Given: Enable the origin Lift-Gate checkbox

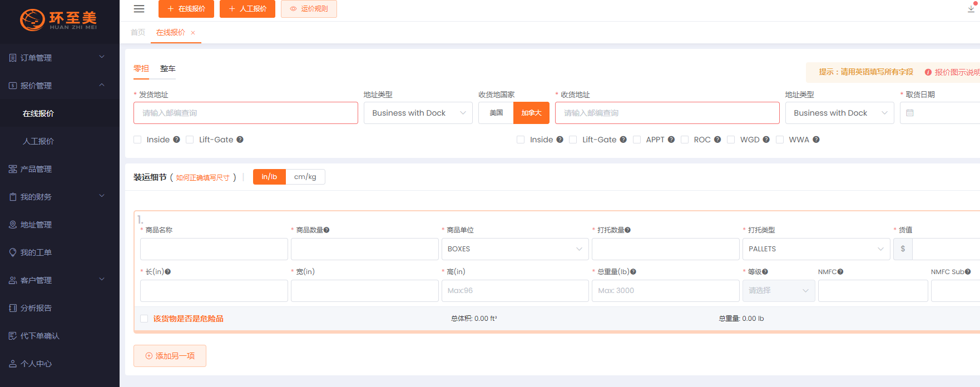Looking at the screenshot, I should [190, 140].
